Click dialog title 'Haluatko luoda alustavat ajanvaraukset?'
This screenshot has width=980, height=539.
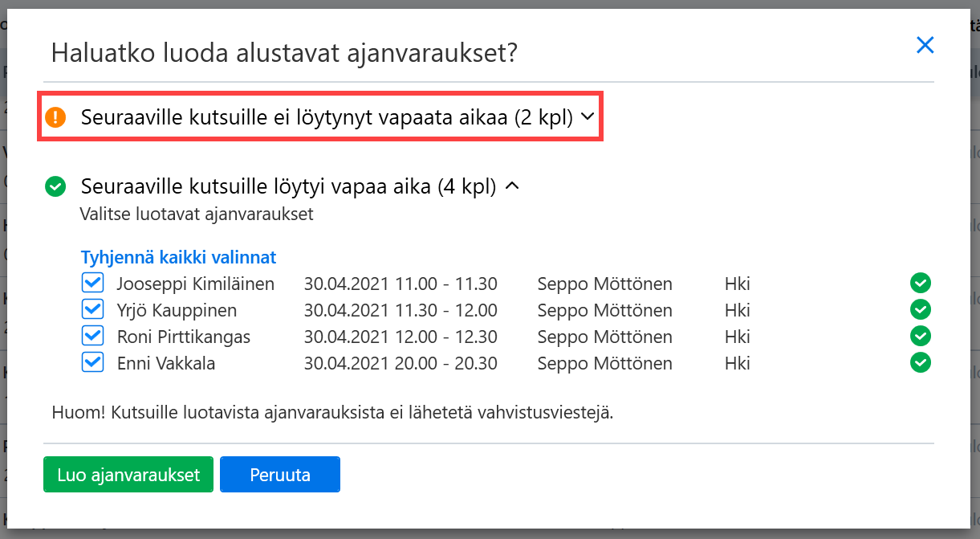click(284, 53)
